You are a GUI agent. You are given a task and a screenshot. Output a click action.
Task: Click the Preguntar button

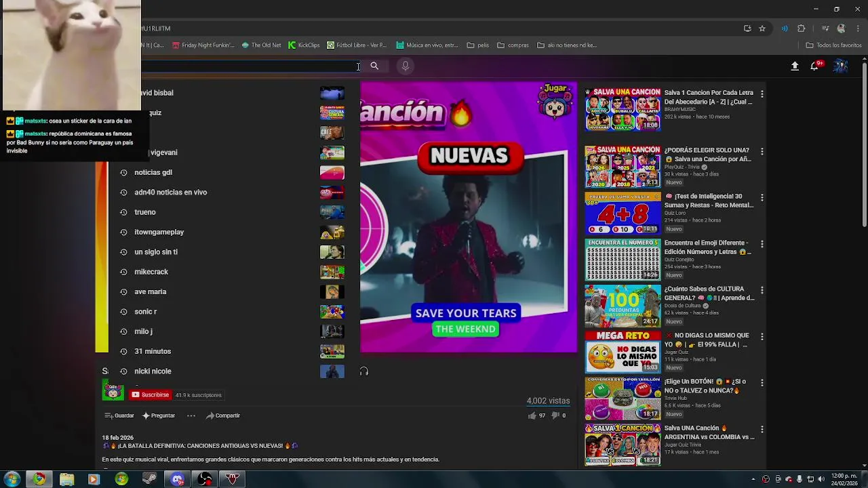click(159, 415)
